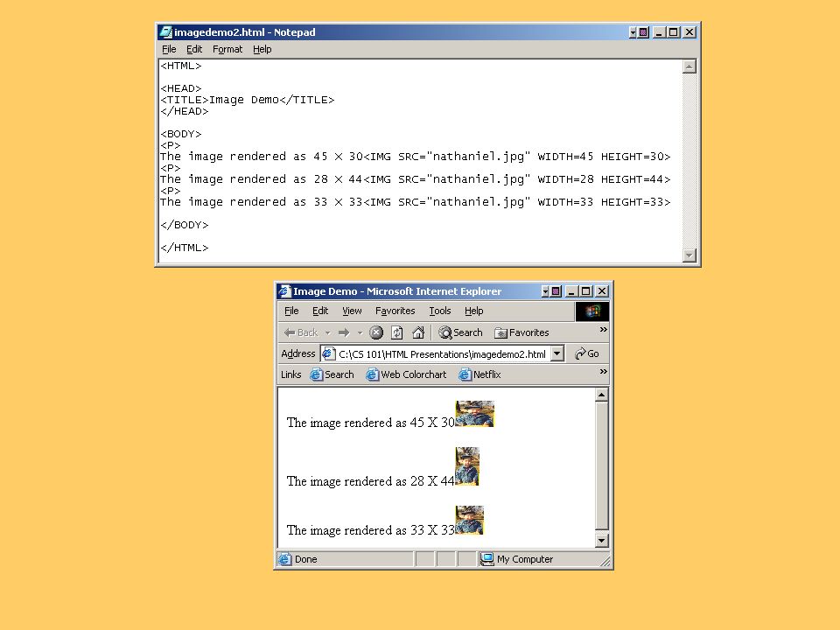The width and height of the screenshot is (840, 630).
Task: Click Notepad scrollbar down arrow
Action: point(689,255)
